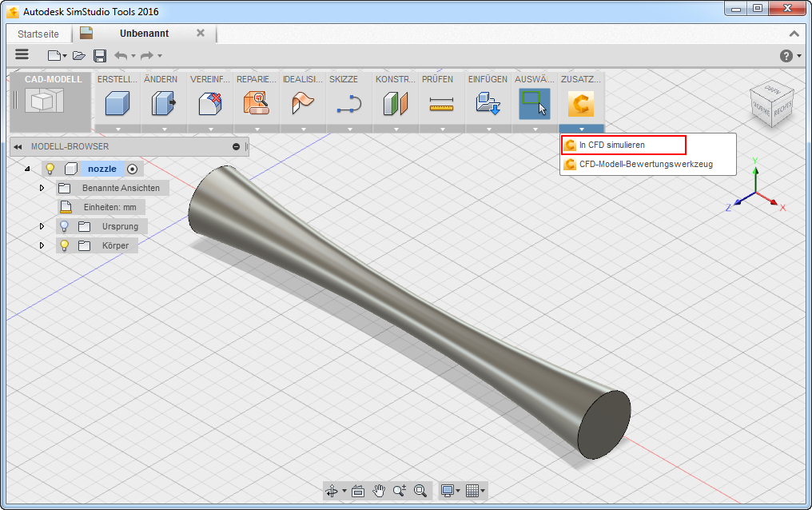The image size is (812, 510).
Task: Select the nozzle component label
Action: (x=102, y=169)
